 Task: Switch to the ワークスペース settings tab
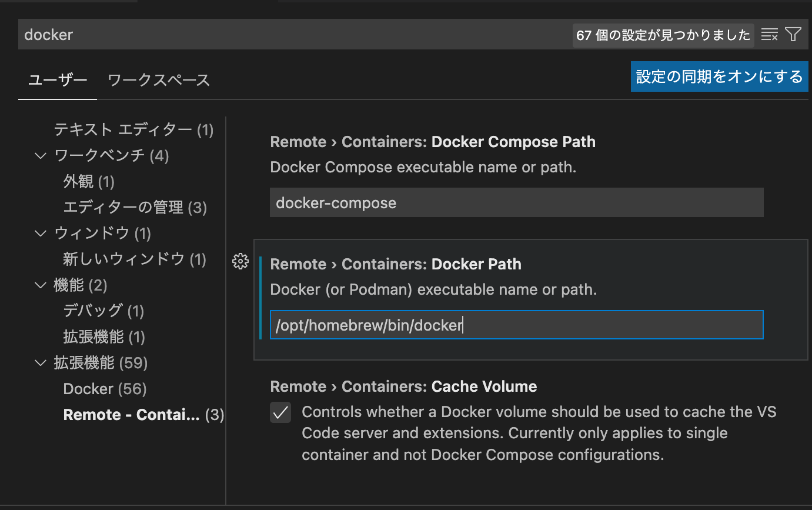[x=159, y=80]
